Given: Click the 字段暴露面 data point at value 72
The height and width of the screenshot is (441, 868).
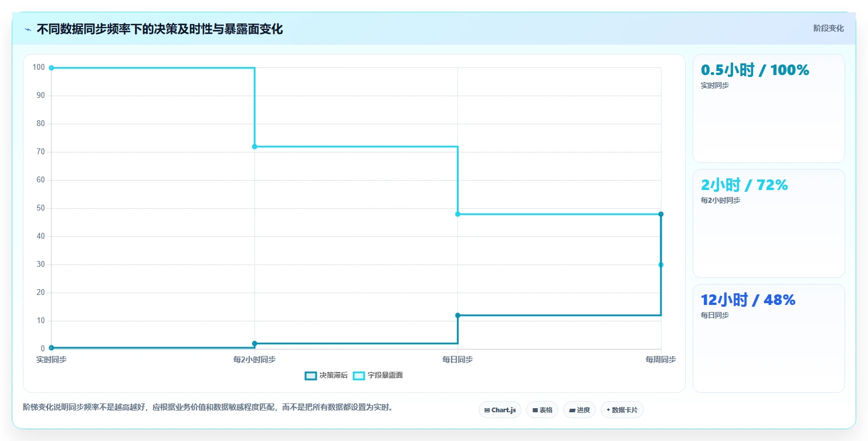Looking at the screenshot, I should pyautogui.click(x=255, y=147).
